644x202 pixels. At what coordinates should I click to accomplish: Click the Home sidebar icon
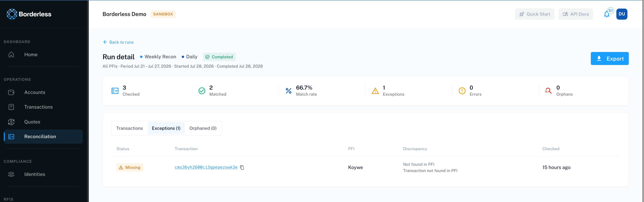pyautogui.click(x=11, y=55)
